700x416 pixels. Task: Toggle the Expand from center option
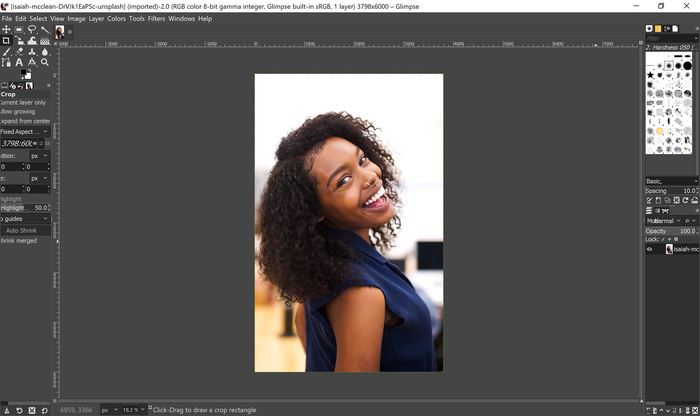(22, 121)
